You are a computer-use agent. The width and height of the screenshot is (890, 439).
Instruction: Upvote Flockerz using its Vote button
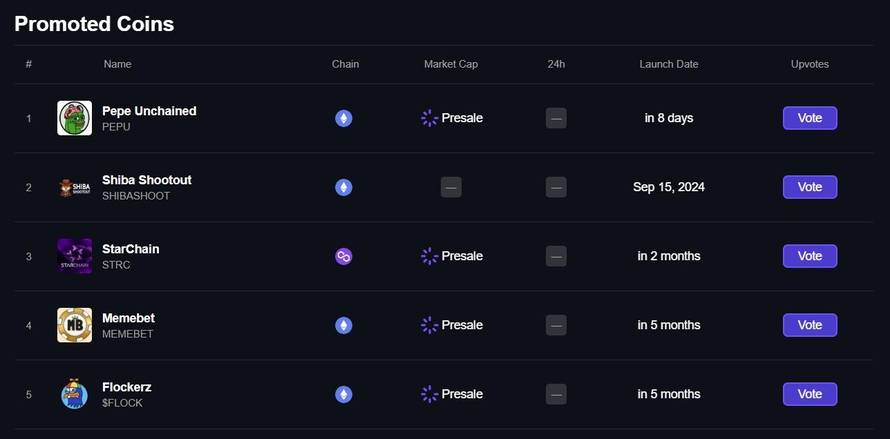pyautogui.click(x=810, y=394)
